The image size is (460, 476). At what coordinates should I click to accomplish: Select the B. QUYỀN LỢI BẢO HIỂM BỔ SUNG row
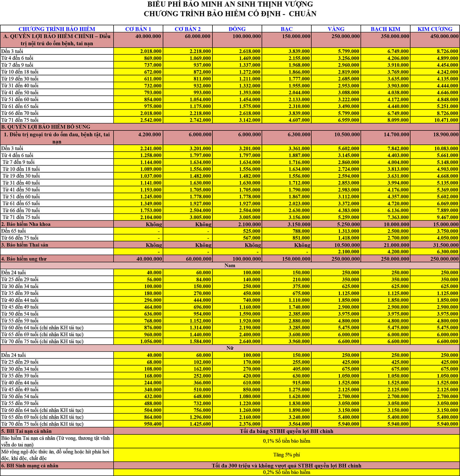[230, 127]
